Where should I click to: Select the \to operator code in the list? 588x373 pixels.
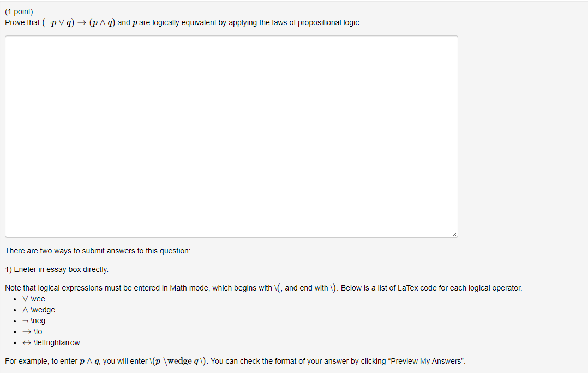pos(33,331)
